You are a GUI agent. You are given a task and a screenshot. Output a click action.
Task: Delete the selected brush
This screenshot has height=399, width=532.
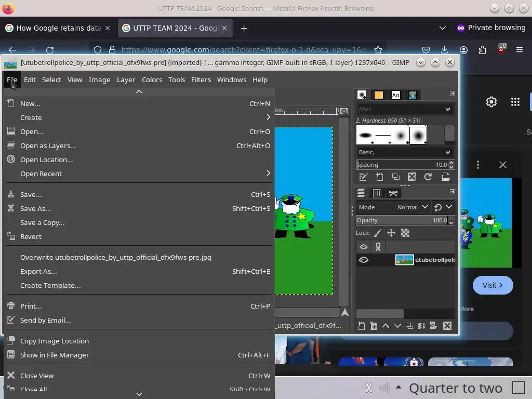coord(412,177)
